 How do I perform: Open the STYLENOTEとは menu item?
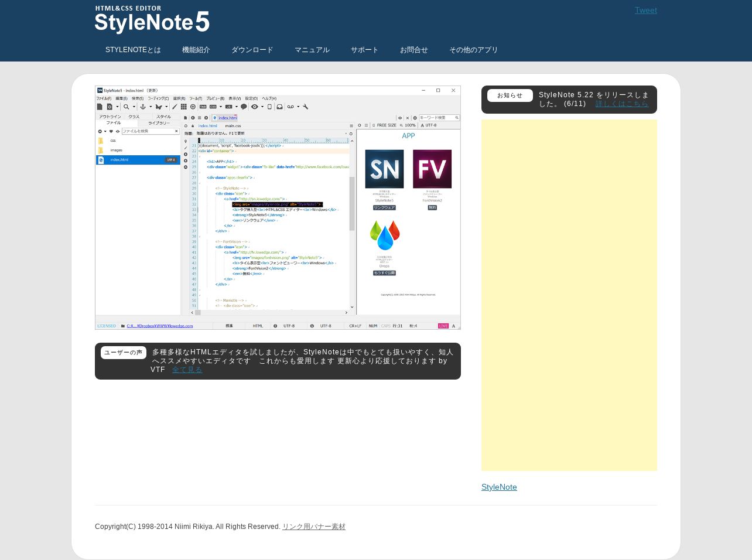pyautogui.click(x=133, y=50)
